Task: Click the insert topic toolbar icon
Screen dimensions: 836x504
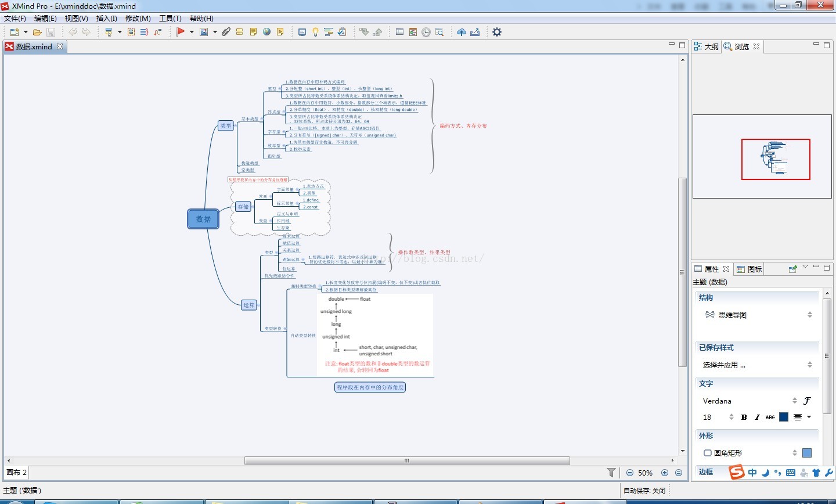Action: 109,32
